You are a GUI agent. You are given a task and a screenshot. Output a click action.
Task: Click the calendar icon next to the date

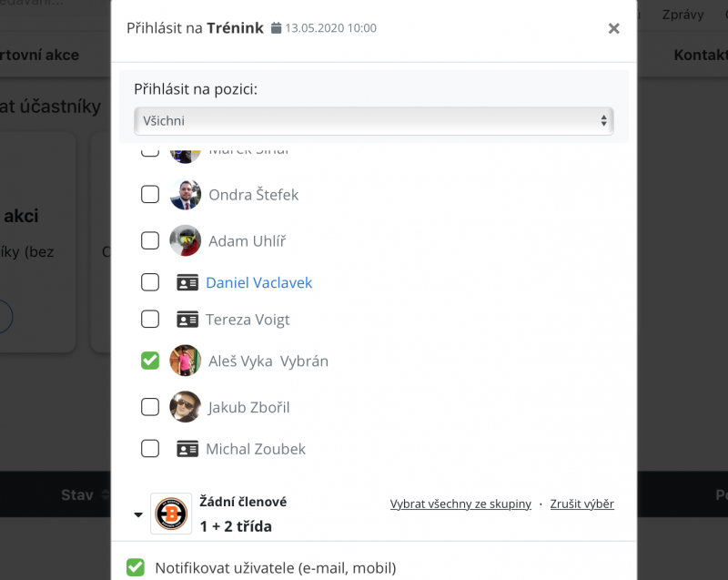point(277,28)
